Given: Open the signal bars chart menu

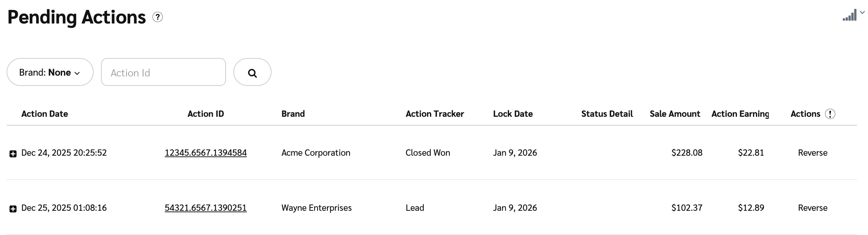Looking at the screenshot, I should (849, 16).
